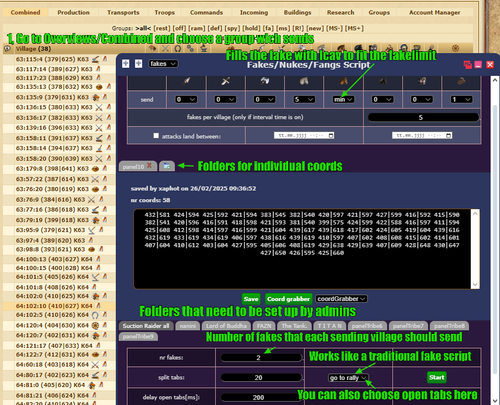Open highlighted village 64:102:10 (410|627)
The width and height of the screenshot is (500, 405).
coord(54,306)
